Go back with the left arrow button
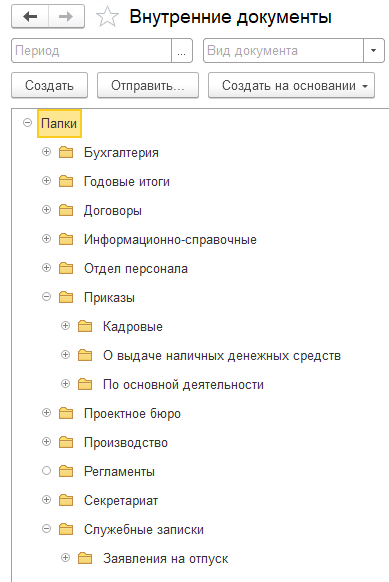 pyautogui.click(x=30, y=17)
